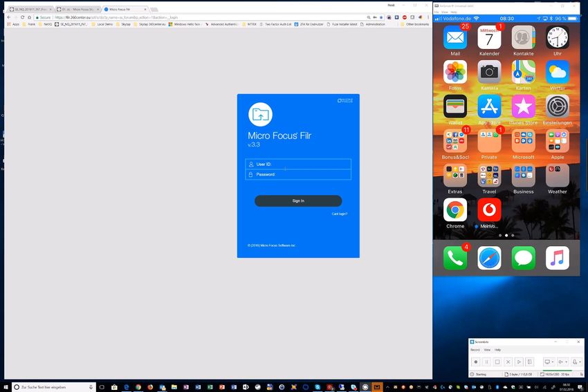This screenshot has height=392, width=588.
Task: Click the Chrome address bar
Action: [x=210, y=17]
